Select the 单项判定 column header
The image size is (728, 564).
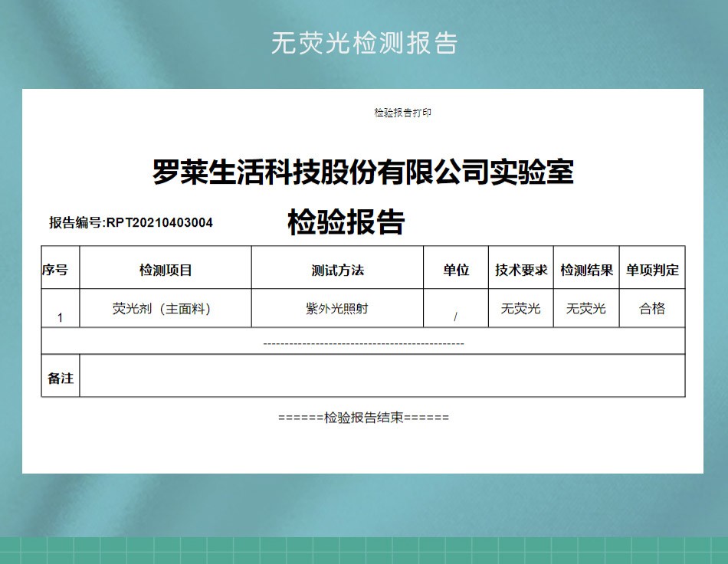[652, 267]
